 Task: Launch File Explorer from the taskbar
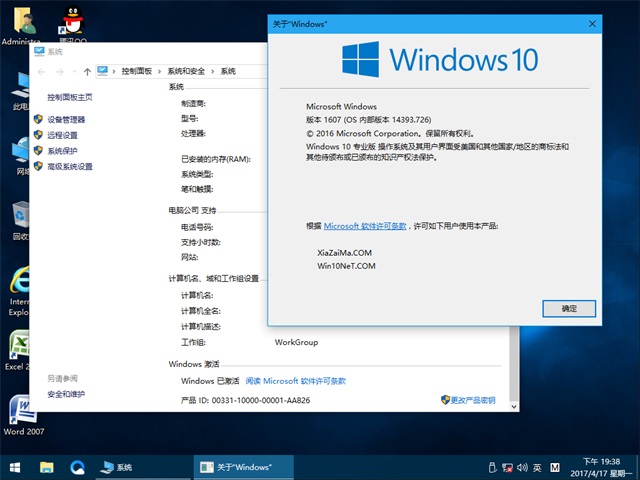pyautogui.click(x=46, y=467)
